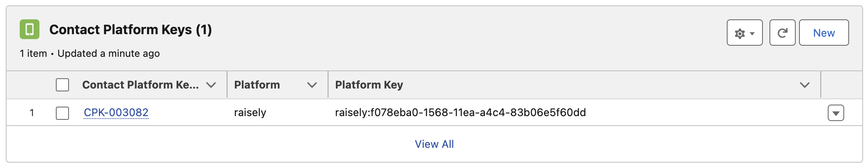This screenshot has height=168, width=868.
Task: Select the CPK-003082 row checkbox
Action: 62,113
